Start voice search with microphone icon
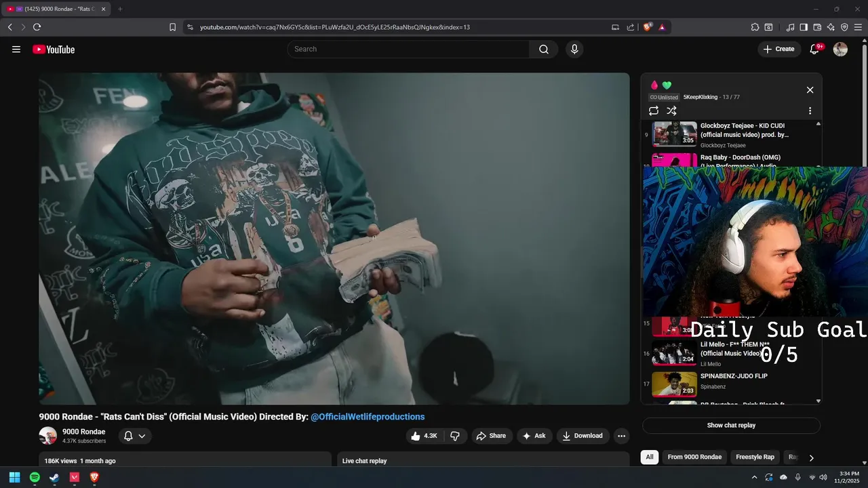Screen dimensions: 868x488 click(x=574, y=49)
